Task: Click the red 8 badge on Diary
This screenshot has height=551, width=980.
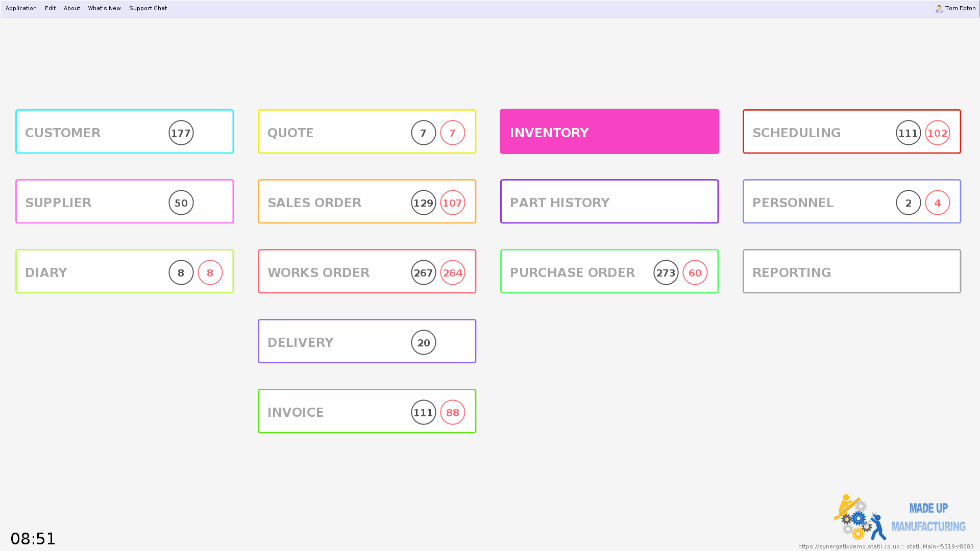Action: coord(210,272)
